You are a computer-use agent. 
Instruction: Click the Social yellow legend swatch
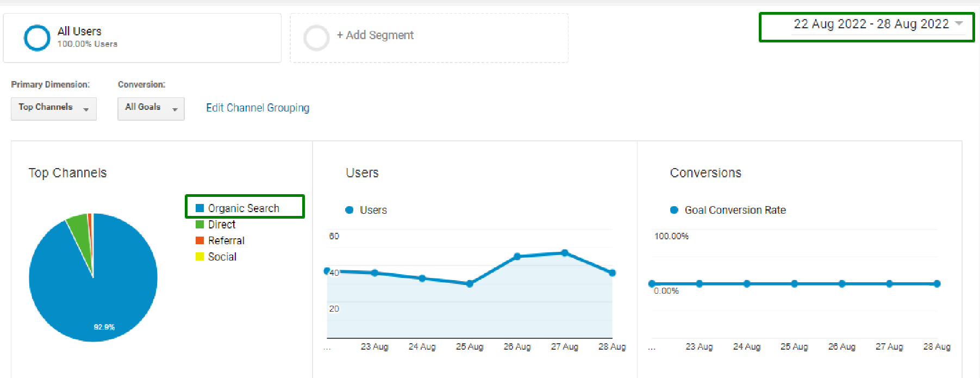[199, 257]
